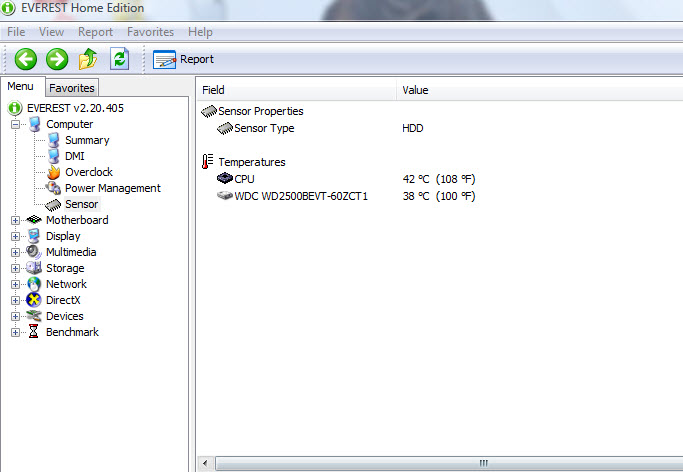Click the Network globe icon
Image resolution: width=683 pixels, height=472 pixels.
(x=34, y=284)
